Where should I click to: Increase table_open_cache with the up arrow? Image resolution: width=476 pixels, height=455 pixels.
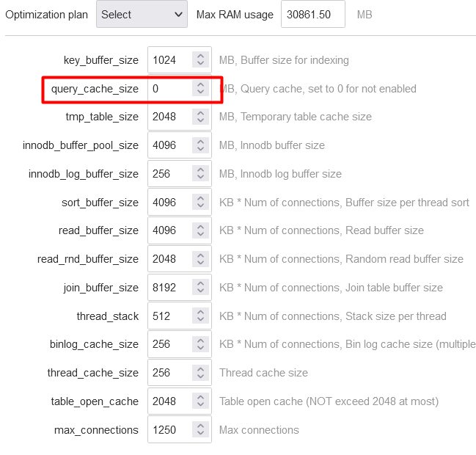click(x=200, y=397)
